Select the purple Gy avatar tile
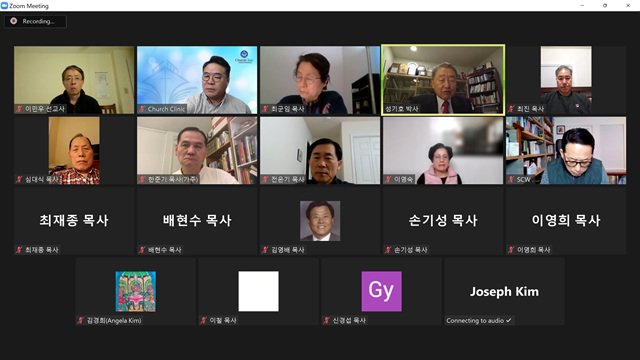 coord(381,291)
